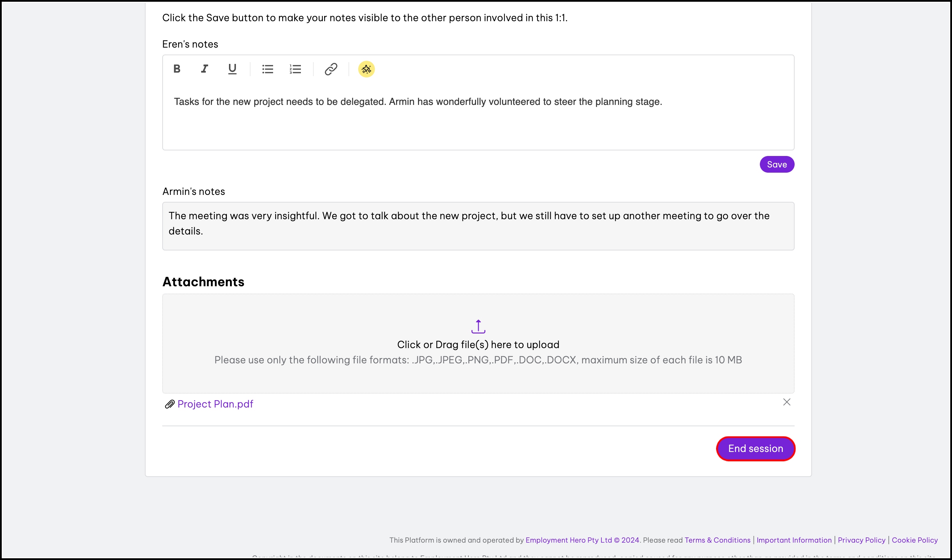952x560 pixels.
Task: Open the Terms & Conditions link
Action: 717,540
